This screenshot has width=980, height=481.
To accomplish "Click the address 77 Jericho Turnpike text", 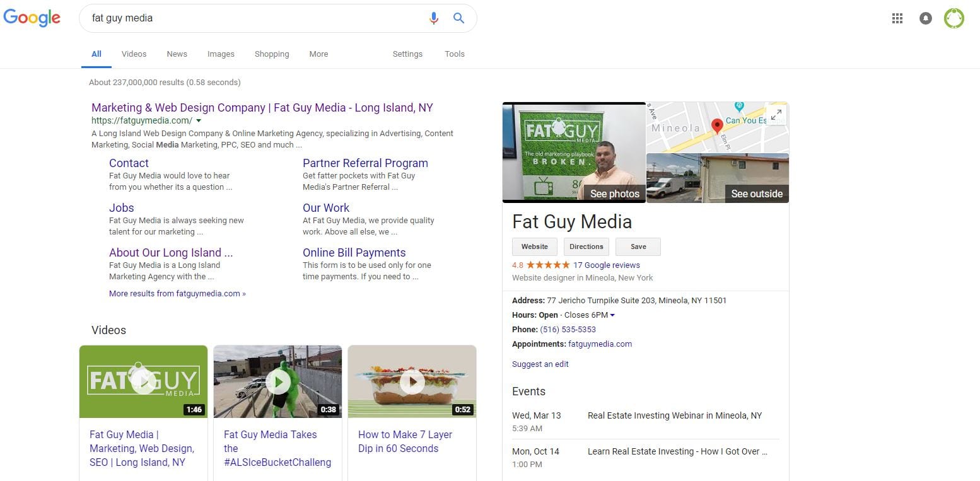I will coord(637,301).
